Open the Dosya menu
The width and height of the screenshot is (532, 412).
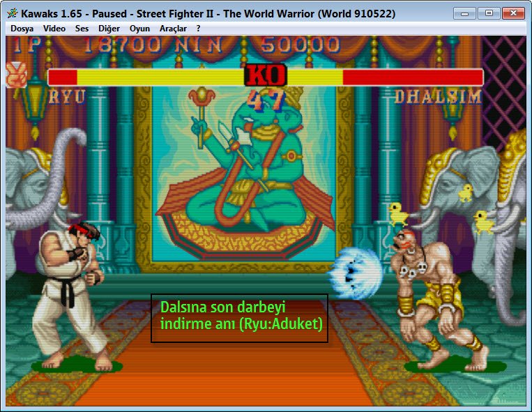coord(22,29)
